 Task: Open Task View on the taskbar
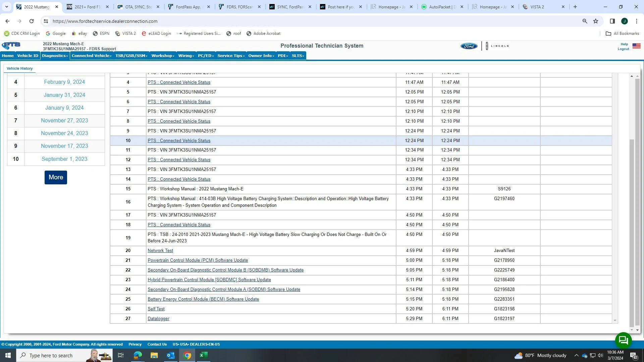click(121, 355)
